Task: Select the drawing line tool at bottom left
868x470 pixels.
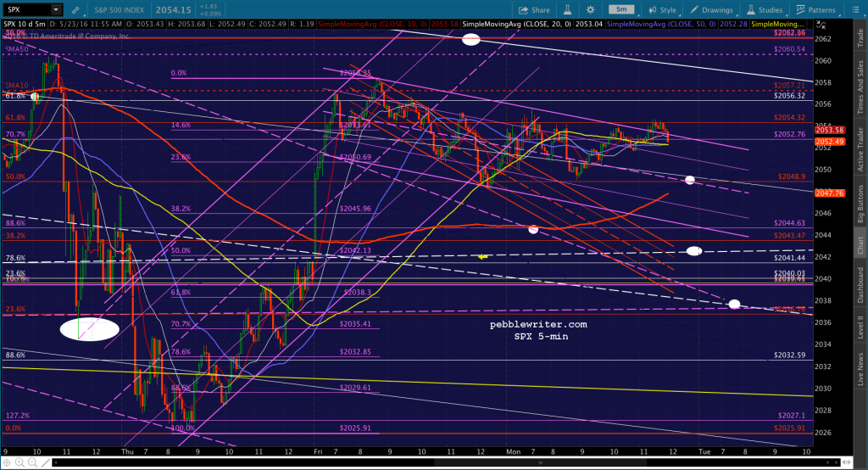Action: (46, 462)
